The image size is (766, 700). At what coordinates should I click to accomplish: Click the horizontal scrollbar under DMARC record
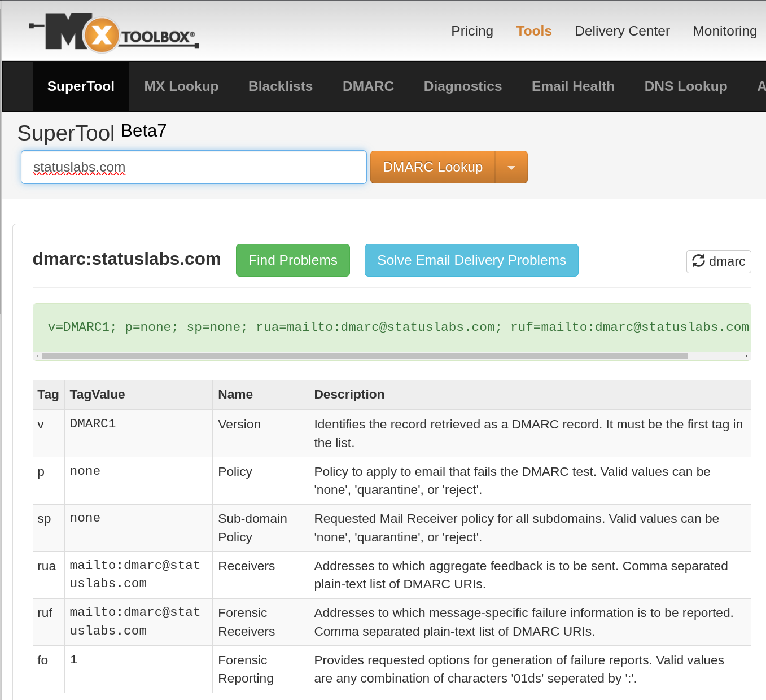(365, 356)
